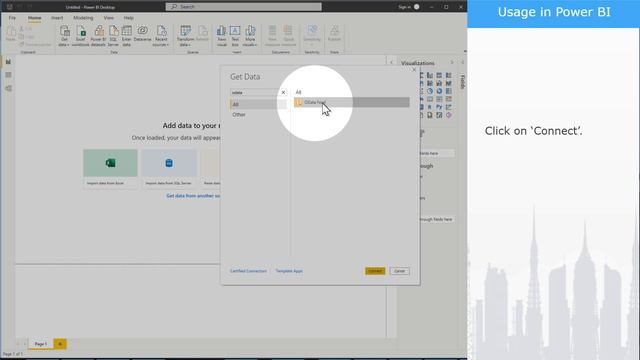The height and width of the screenshot is (360, 640).
Task: Click the New measure icon
Action: coord(272,36)
